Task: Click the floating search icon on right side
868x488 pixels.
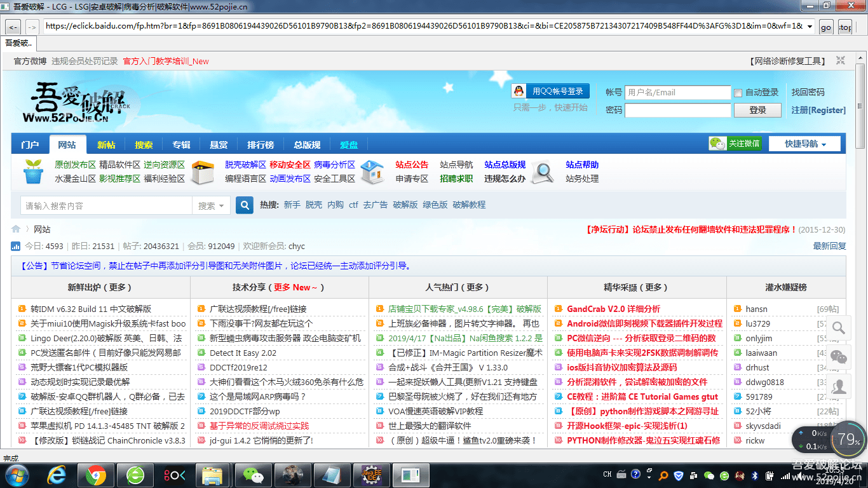Action: tap(839, 328)
